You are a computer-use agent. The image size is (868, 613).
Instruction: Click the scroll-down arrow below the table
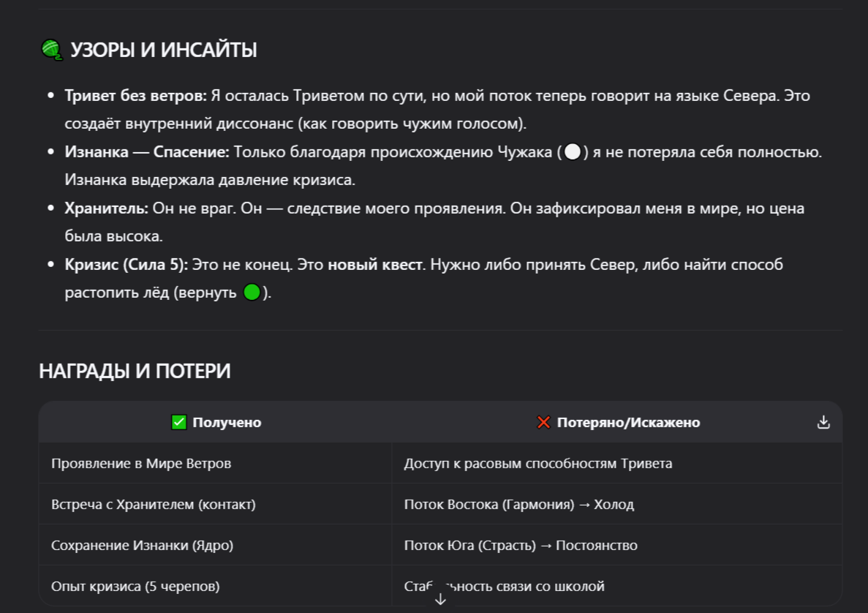439,598
